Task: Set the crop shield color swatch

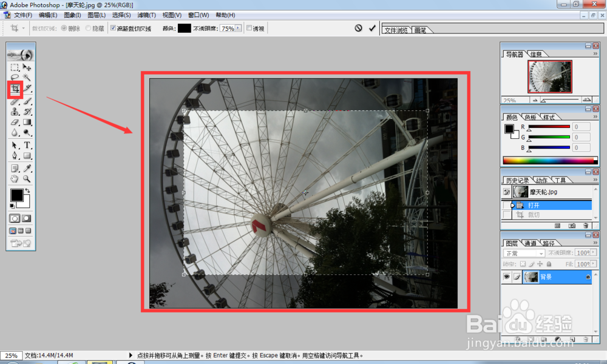Action: (x=183, y=28)
